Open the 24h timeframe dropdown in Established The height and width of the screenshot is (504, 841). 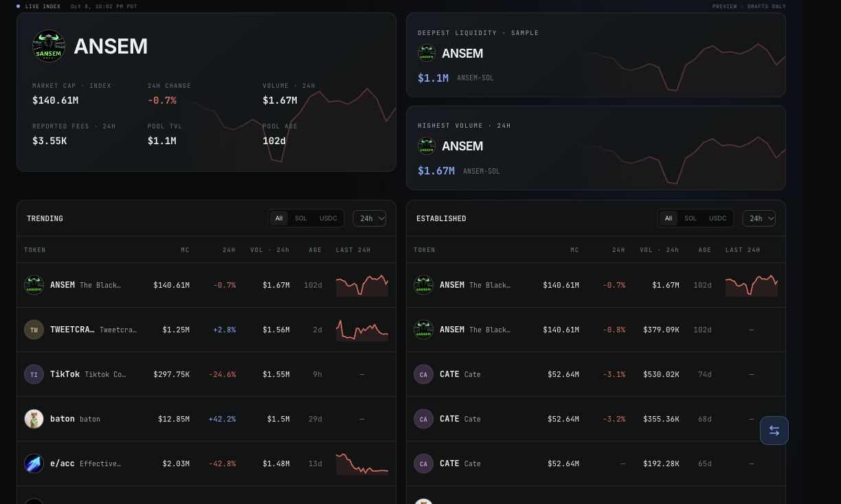point(759,218)
